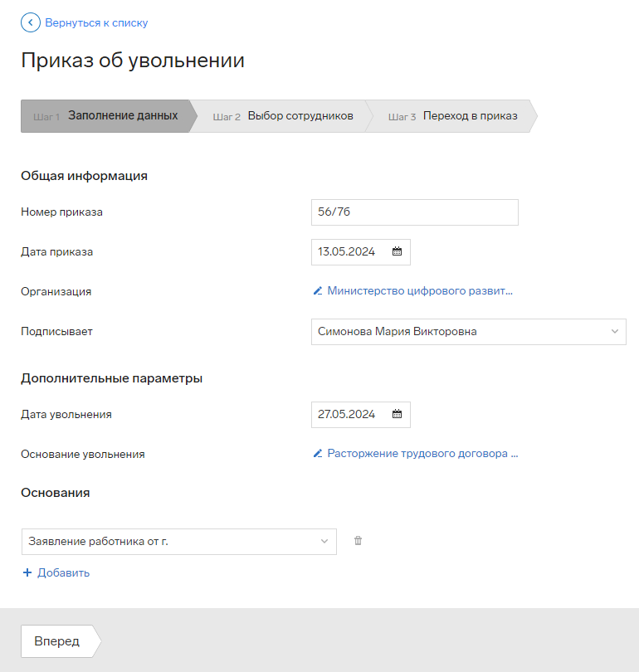Select Симонова Мария Викторовна combo box
Image resolution: width=639 pixels, height=672 pixels.
pyautogui.click(x=468, y=332)
